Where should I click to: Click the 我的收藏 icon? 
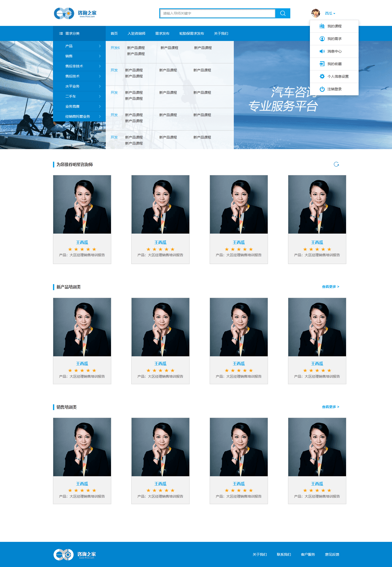322,64
